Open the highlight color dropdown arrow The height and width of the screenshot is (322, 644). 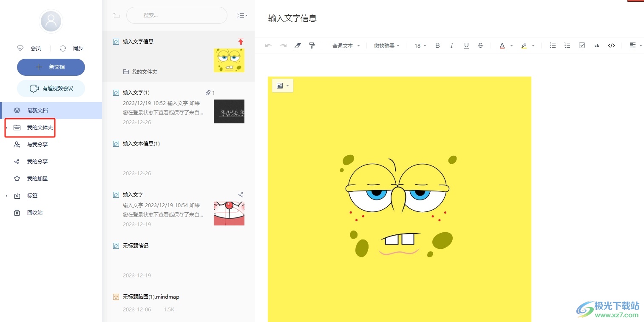tap(533, 46)
